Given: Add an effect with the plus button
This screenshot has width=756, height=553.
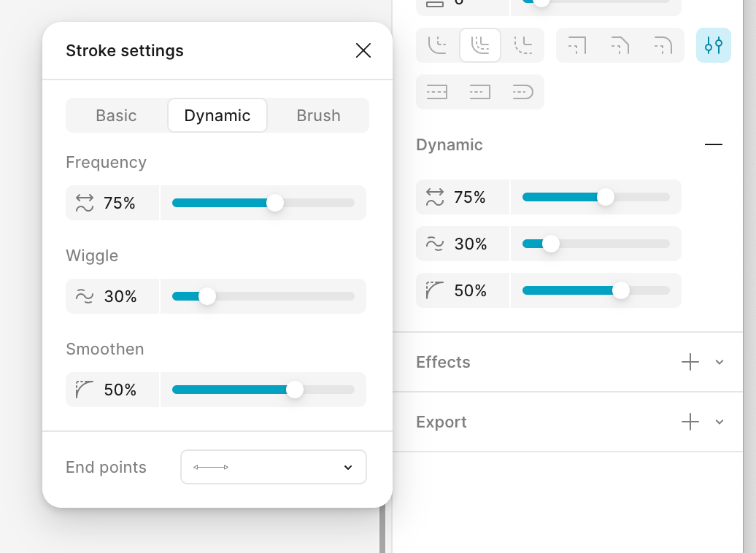Looking at the screenshot, I should 690,362.
